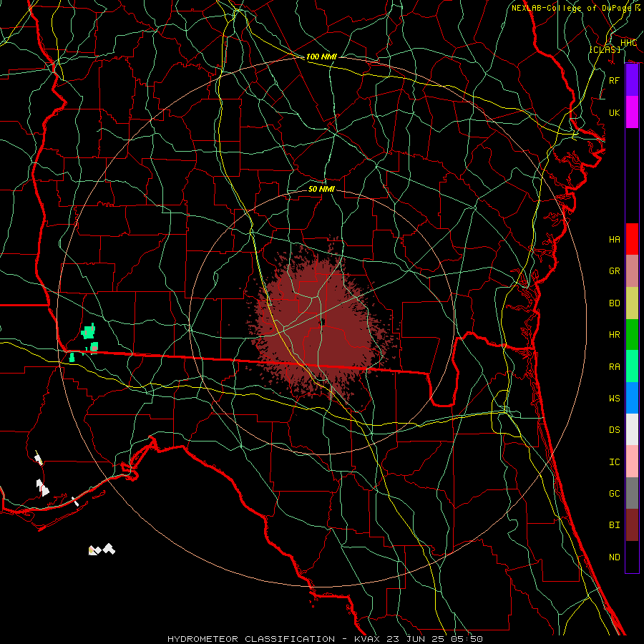Click the ND black legend swatch

tap(632, 557)
